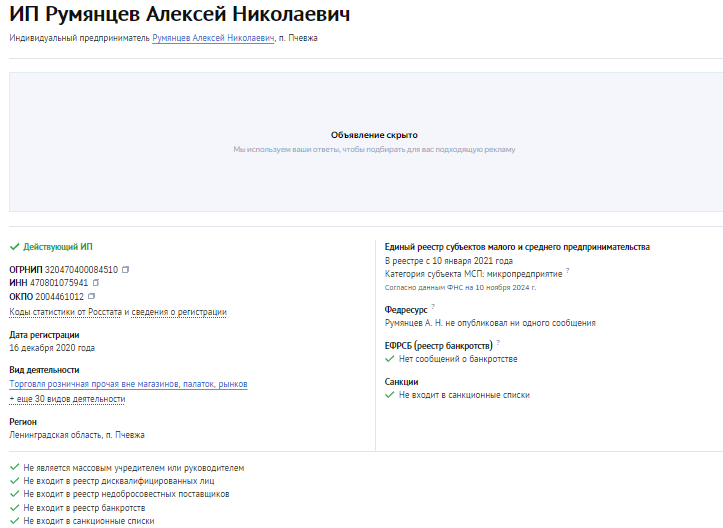Open Торговля розничная прочая вне магазинов link
The width and height of the screenshot is (723, 528).
point(128,384)
